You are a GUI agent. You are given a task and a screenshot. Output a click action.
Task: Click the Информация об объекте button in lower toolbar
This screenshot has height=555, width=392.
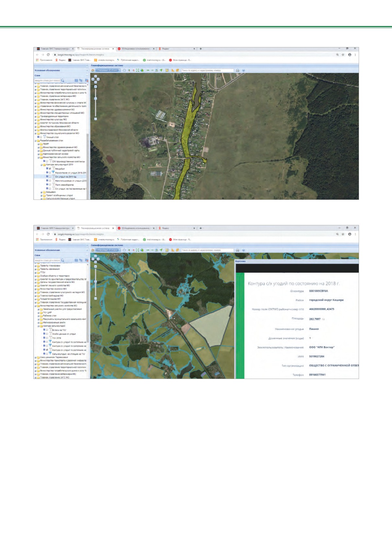(x=108, y=250)
